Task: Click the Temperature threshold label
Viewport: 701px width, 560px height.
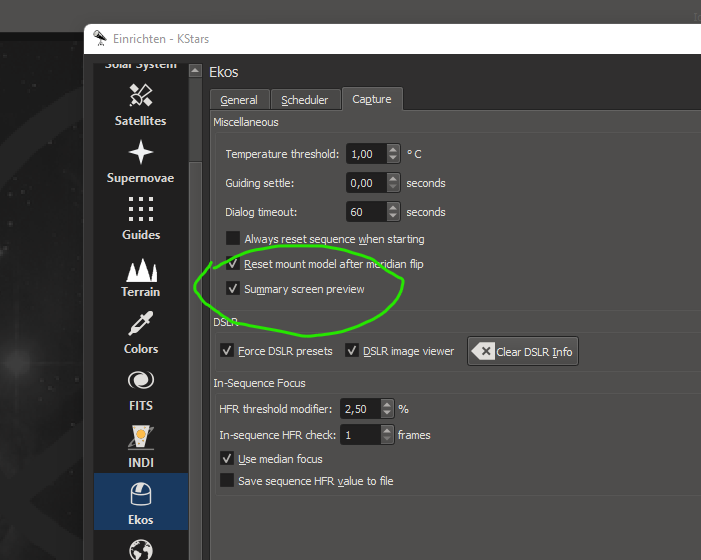Action: [282, 154]
